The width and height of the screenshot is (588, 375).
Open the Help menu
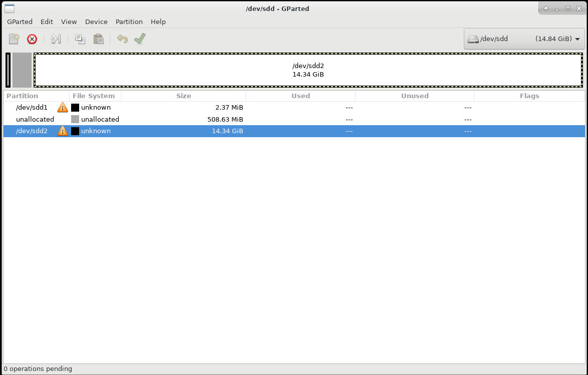158,22
